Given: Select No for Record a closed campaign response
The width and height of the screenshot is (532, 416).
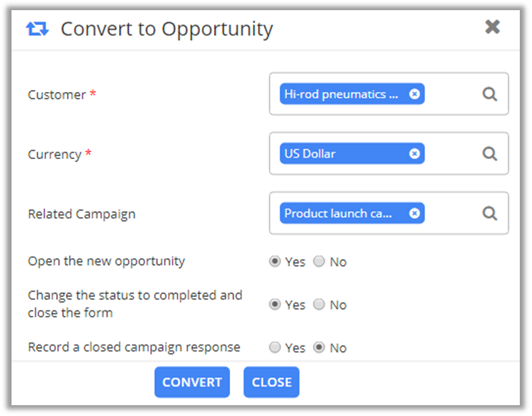Looking at the screenshot, I should (x=319, y=348).
